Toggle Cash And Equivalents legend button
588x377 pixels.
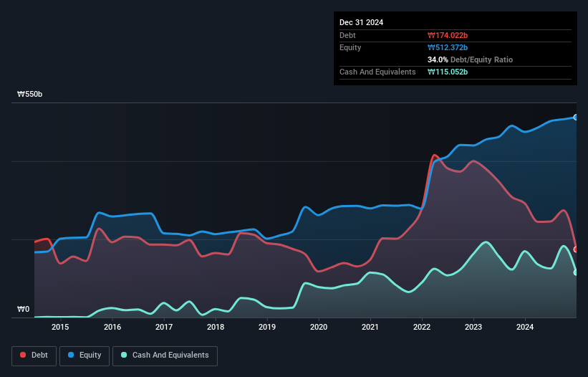coord(165,355)
